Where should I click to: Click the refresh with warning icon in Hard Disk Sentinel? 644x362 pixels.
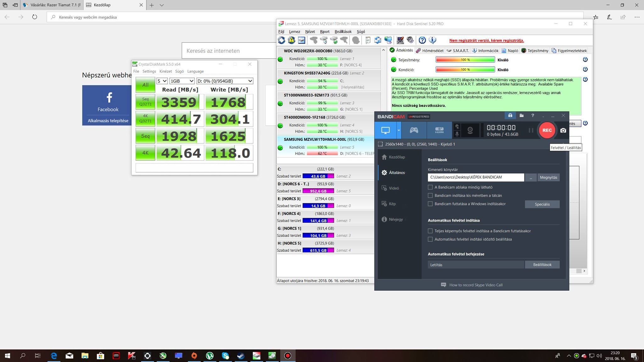click(x=291, y=40)
